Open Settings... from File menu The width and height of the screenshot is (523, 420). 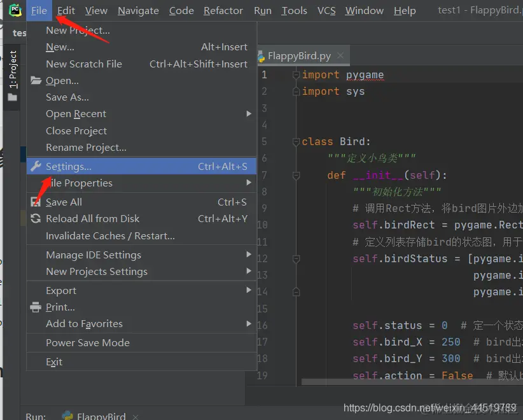click(x=141, y=166)
